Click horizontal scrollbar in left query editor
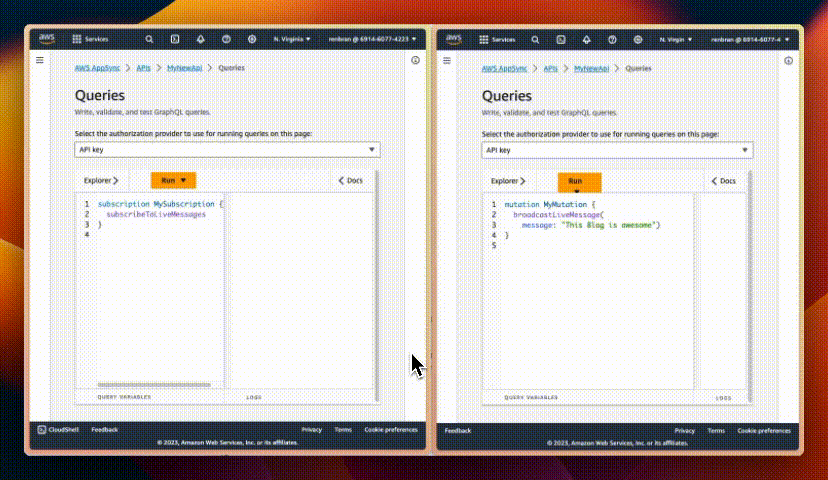 point(154,385)
